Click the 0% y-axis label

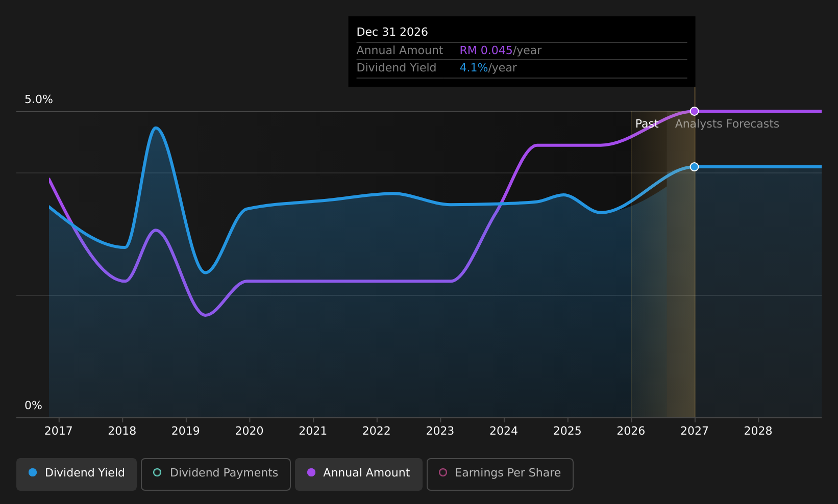click(x=34, y=406)
